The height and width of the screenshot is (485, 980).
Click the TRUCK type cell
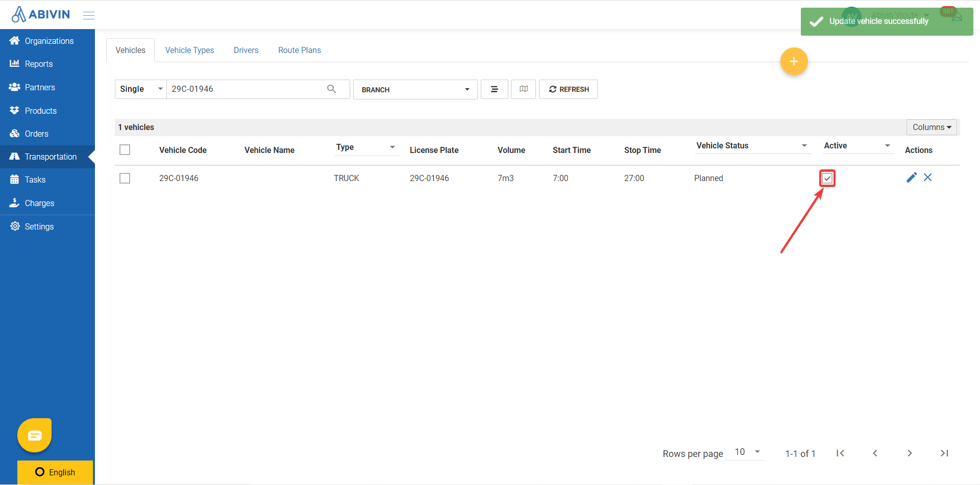pos(347,178)
